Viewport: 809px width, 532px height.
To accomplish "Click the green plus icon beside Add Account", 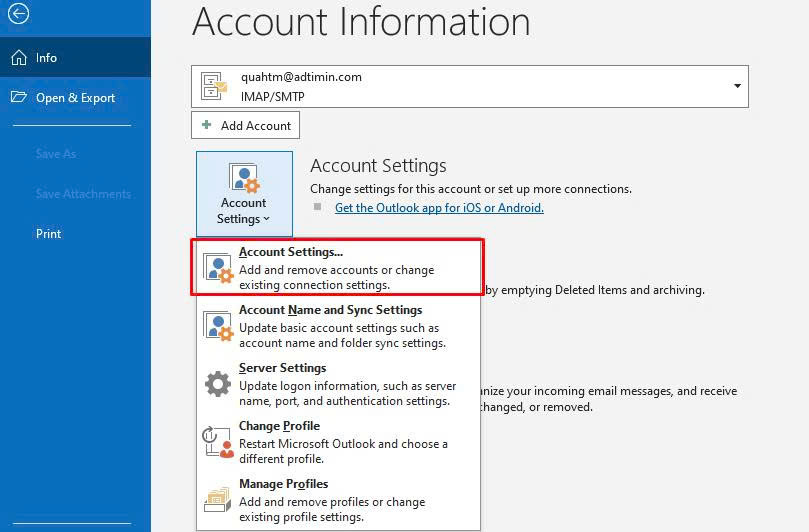I will [207, 126].
